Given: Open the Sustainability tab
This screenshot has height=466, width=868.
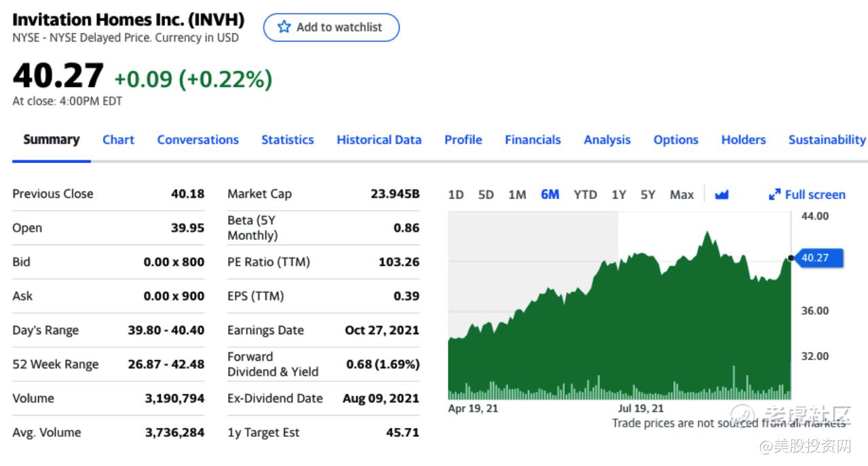Looking at the screenshot, I should click(x=827, y=140).
